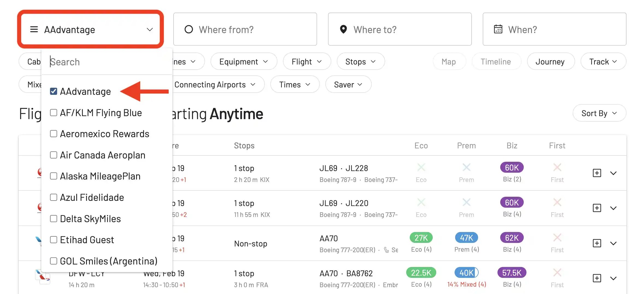Click the map pin icon in Where to
This screenshot has height=294, width=644.
tap(343, 29)
